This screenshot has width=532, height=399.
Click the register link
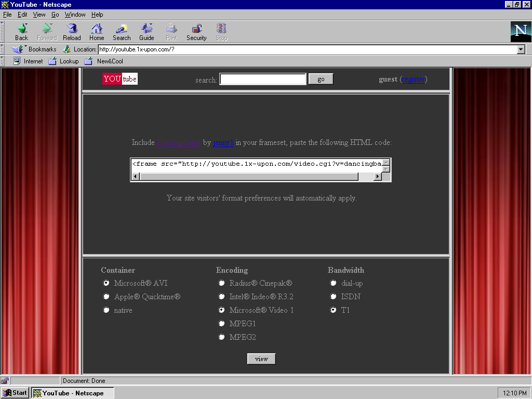point(414,79)
